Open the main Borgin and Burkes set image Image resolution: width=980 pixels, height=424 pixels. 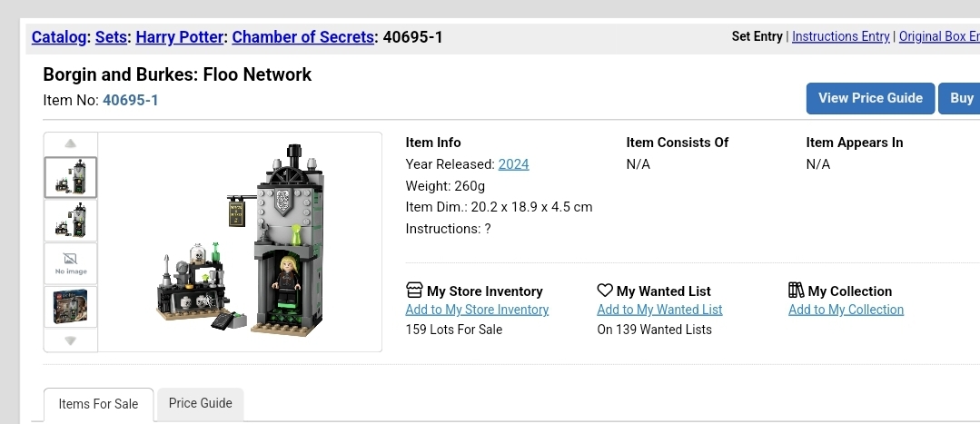click(240, 242)
